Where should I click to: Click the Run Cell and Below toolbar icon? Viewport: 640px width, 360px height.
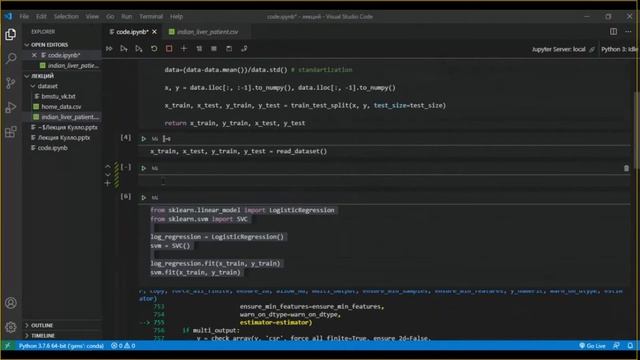139,49
